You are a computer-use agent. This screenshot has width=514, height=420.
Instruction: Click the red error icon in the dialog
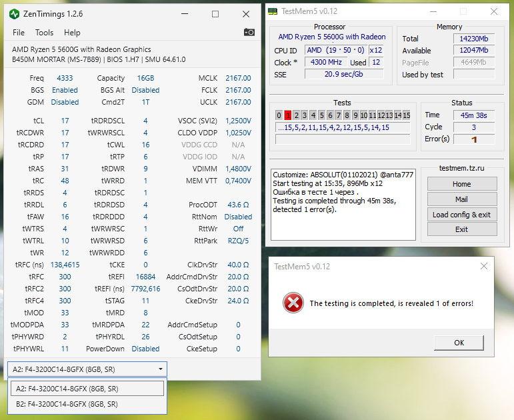click(293, 303)
